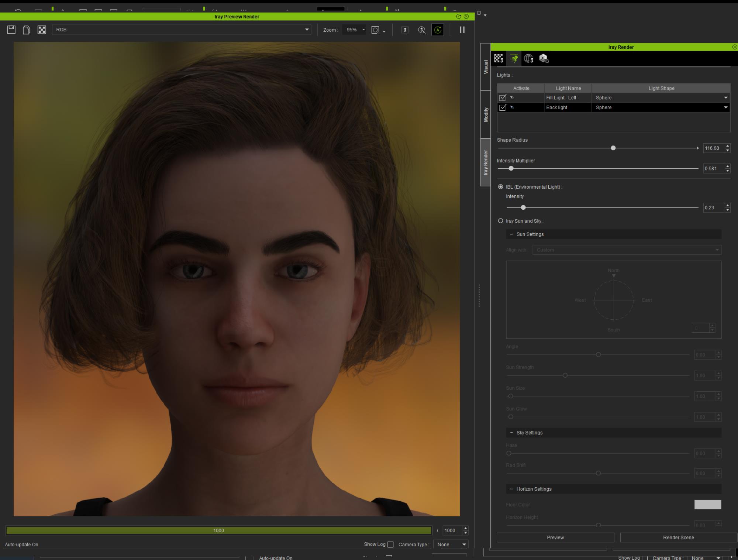Image resolution: width=738 pixels, height=560 pixels.
Task: Open the Camera Type None dropdown in preview
Action: [451, 544]
